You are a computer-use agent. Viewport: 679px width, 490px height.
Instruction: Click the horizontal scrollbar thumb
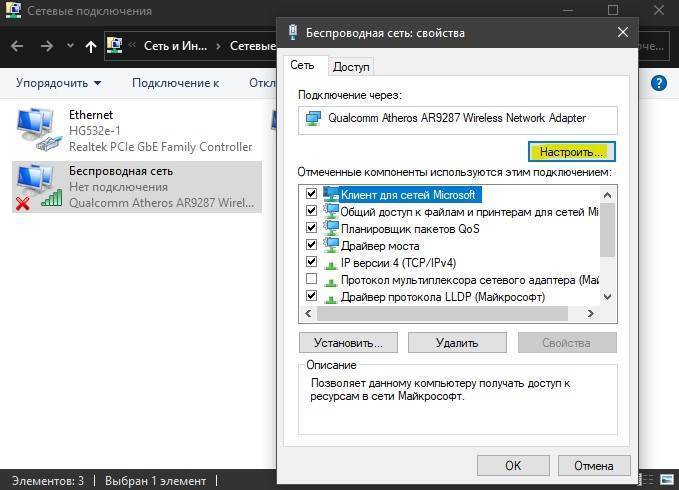click(x=442, y=313)
